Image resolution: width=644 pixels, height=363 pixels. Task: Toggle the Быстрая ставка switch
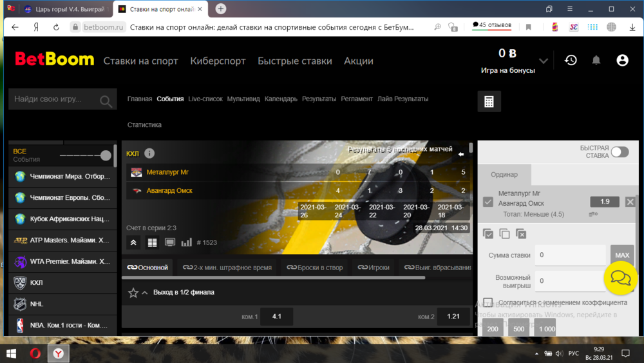620,152
